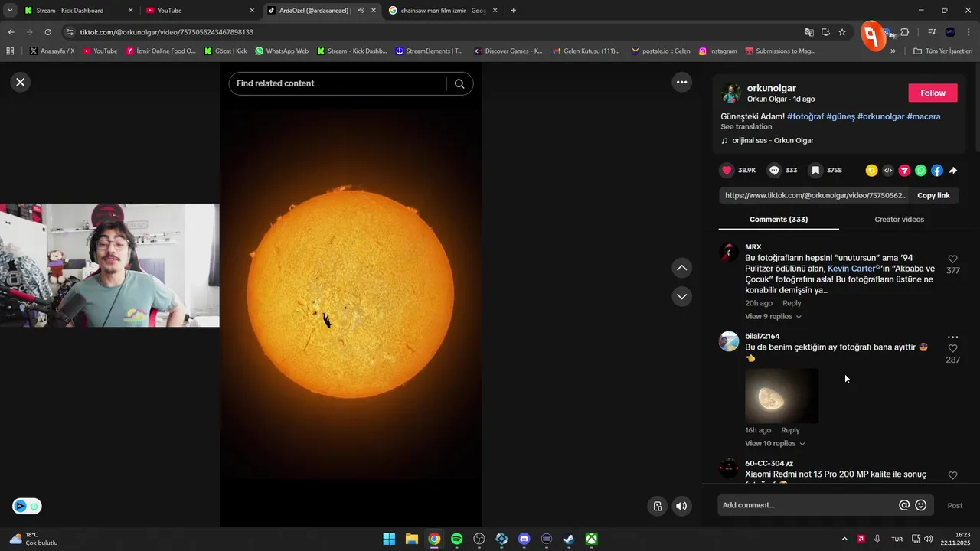Click the search magnifier in Find related content
The height and width of the screenshot is (551, 980).
coord(459,83)
